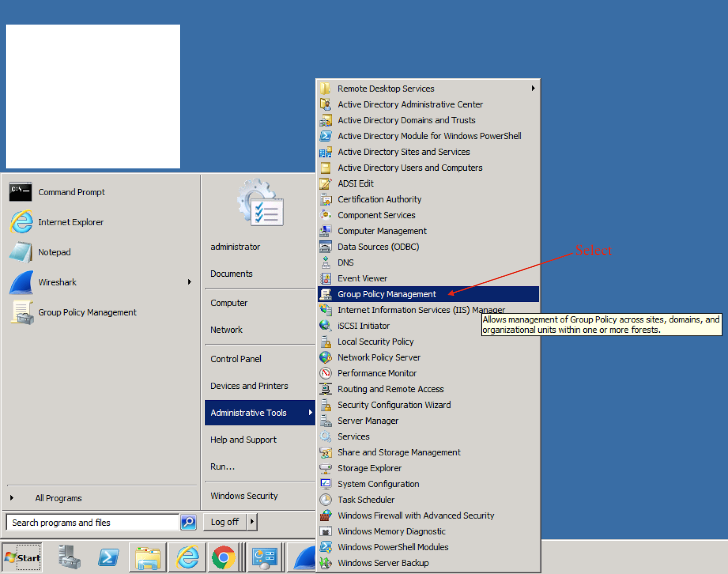This screenshot has height=574, width=728.
Task: Select Group Policy Management in Administrative Tools
Action: pyautogui.click(x=428, y=294)
